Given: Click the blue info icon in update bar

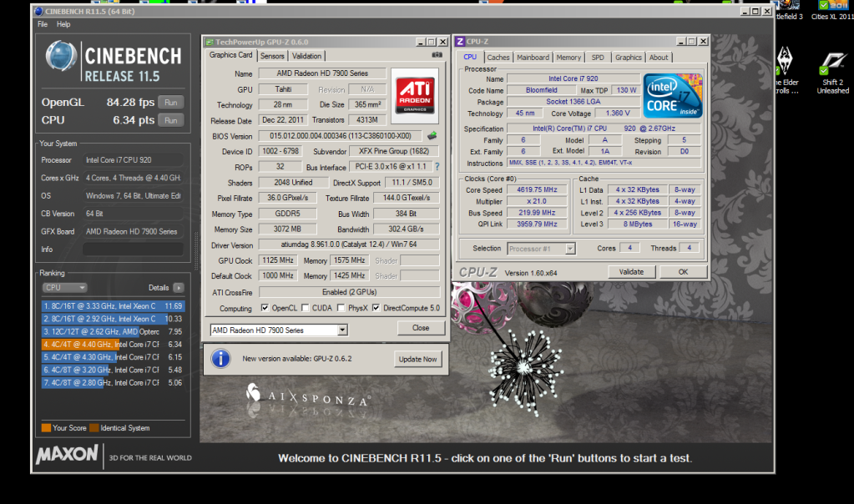Looking at the screenshot, I should pos(220,359).
